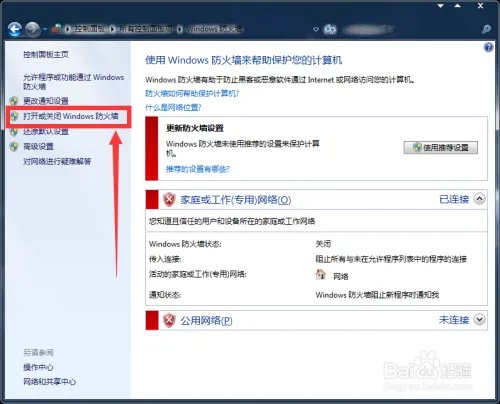Open 防火墙如何帮助保护计算机? help link

coord(192,93)
